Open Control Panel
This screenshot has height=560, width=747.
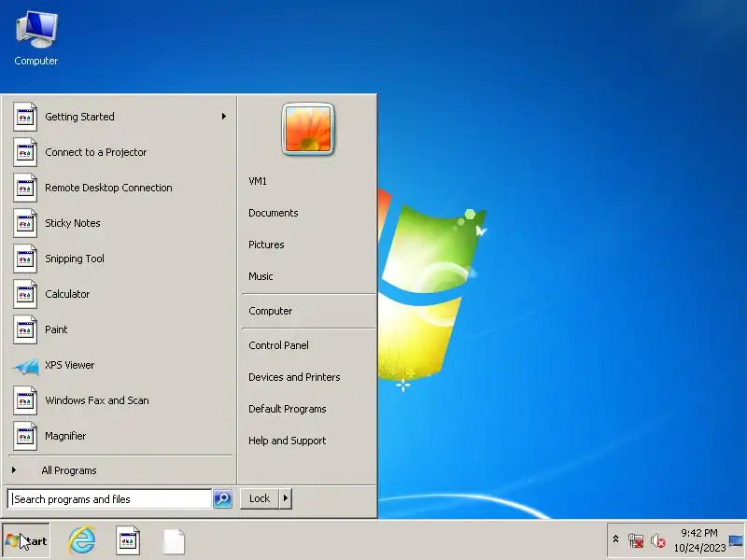(x=308, y=345)
